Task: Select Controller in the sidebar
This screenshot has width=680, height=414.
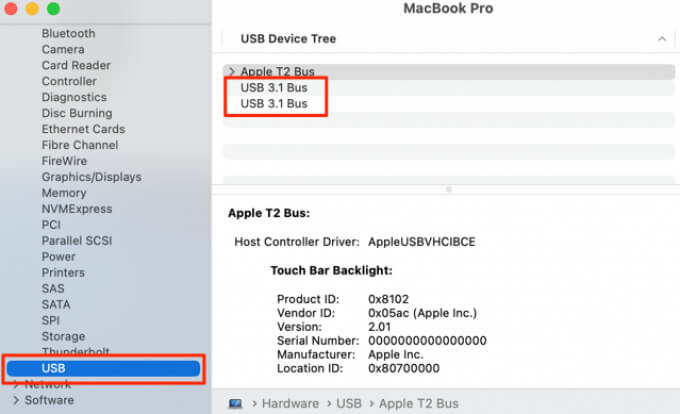Action: pos(69,81)
